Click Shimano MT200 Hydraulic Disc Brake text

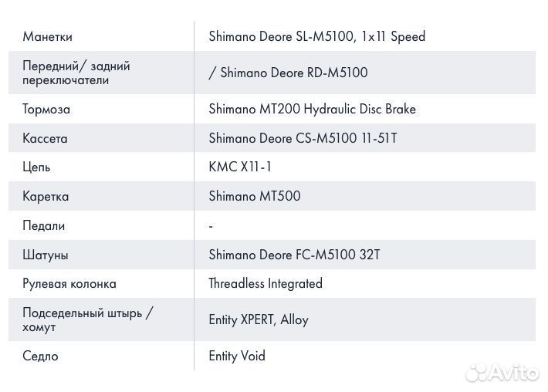[x=312, y=110]
